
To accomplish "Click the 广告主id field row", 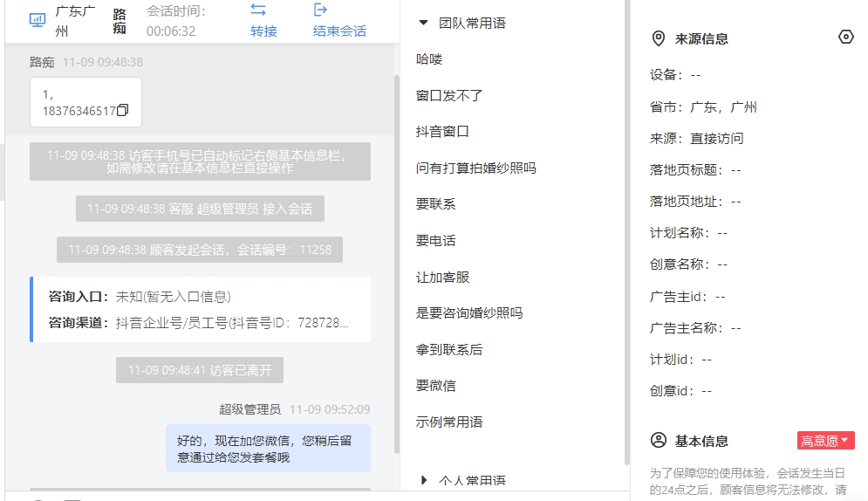I will coord(687,297).
